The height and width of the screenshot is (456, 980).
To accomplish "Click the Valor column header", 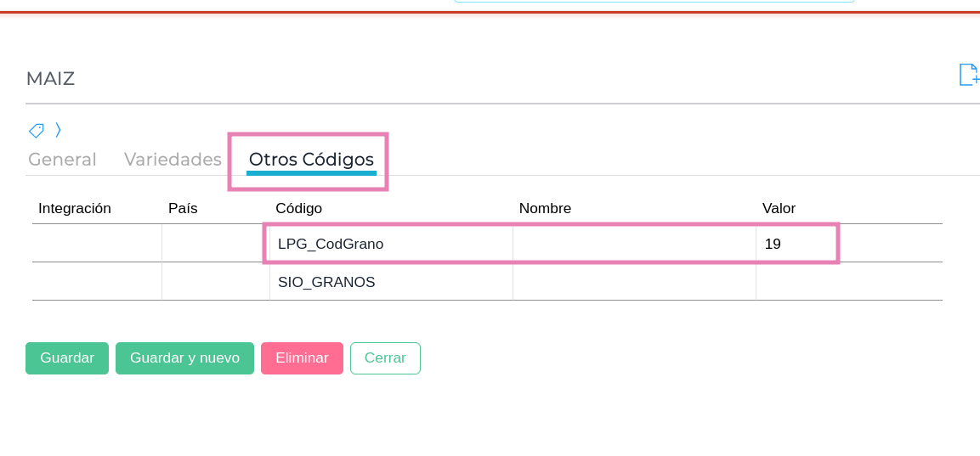I will (779, 208).
